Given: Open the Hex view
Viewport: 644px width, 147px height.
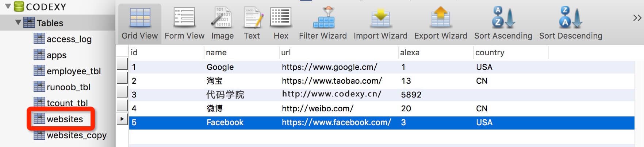Looking at the screenshot, I should click(281, 23).
